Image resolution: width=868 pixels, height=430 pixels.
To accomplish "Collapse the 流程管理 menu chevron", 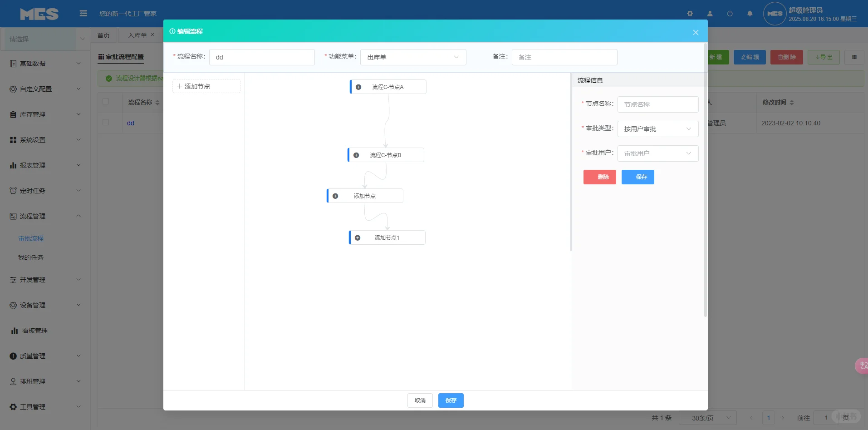I will click(x=78, y=216).
